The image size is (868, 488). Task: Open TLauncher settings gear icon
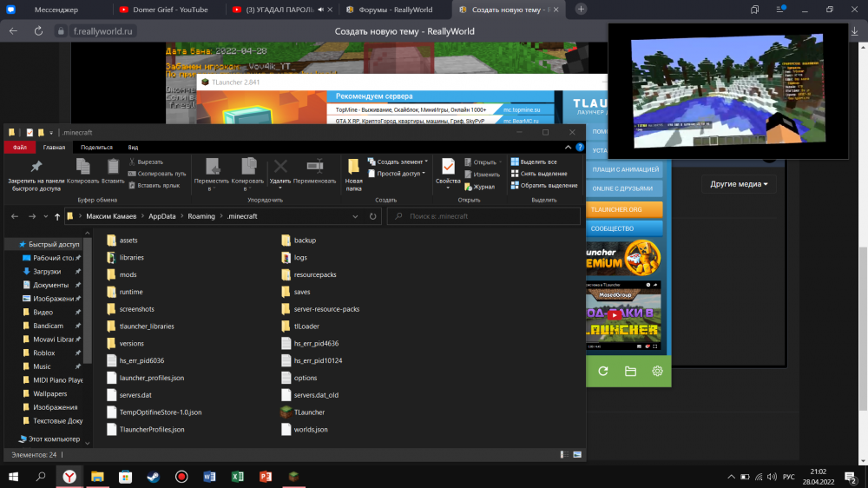pos(657,371)
